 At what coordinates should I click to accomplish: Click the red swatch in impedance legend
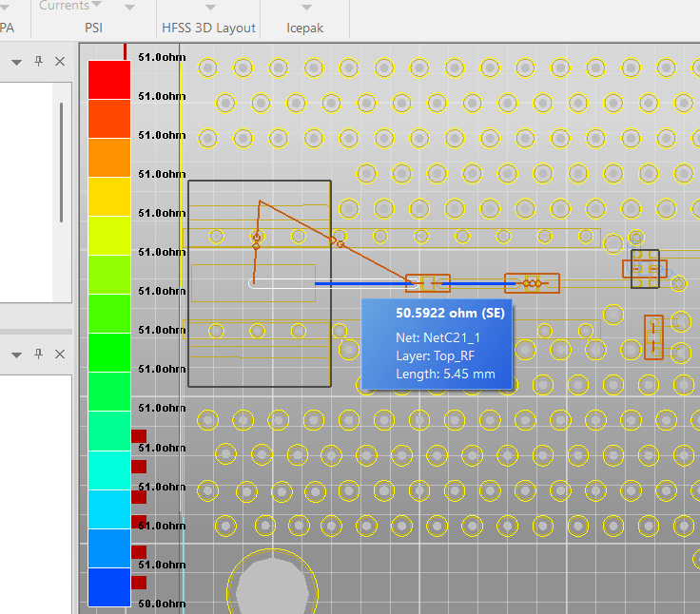point(109,80)
